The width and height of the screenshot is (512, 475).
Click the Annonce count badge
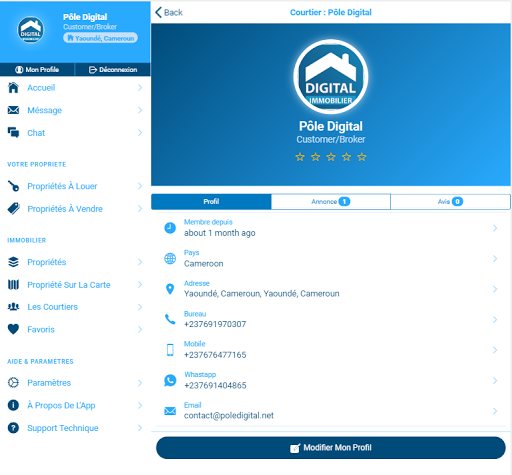click(x=344, y=201)
